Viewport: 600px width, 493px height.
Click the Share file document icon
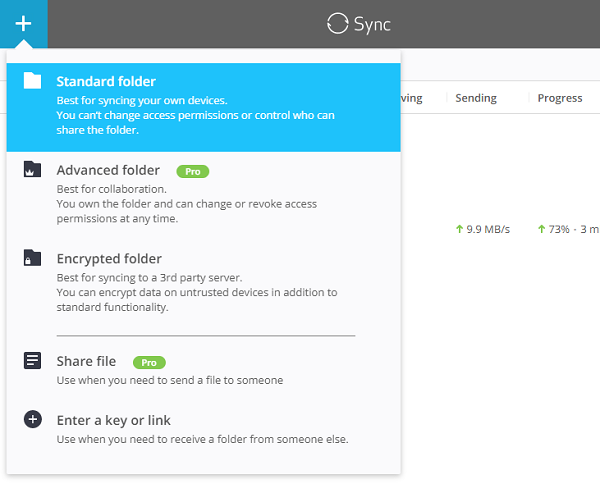(33, 362)
